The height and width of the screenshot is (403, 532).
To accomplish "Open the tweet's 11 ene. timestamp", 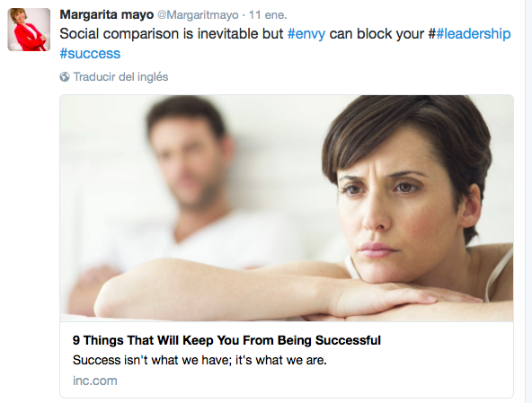I will point(268,15).
